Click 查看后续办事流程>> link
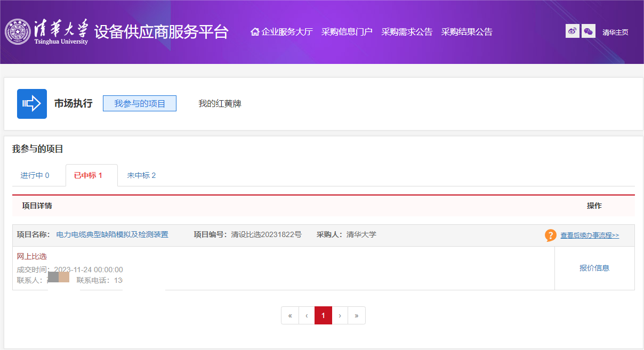 (x=590, y=235)
